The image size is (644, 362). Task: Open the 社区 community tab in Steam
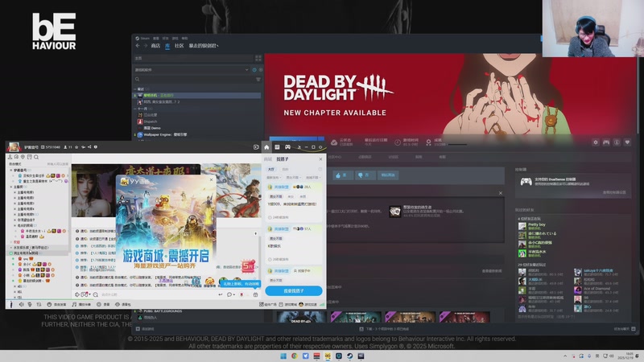[x=179, y=46]
